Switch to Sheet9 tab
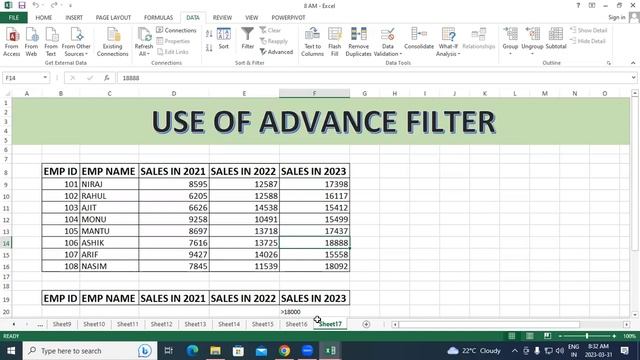Viewport: 640px width, 360px height. [x=62, y=324]
